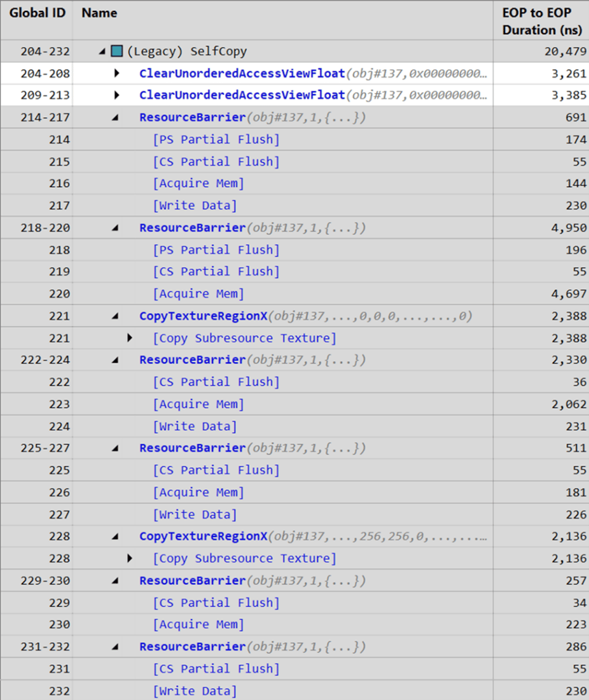Select [CS Partial Flush] at ID 219

(x=216, y=272)
